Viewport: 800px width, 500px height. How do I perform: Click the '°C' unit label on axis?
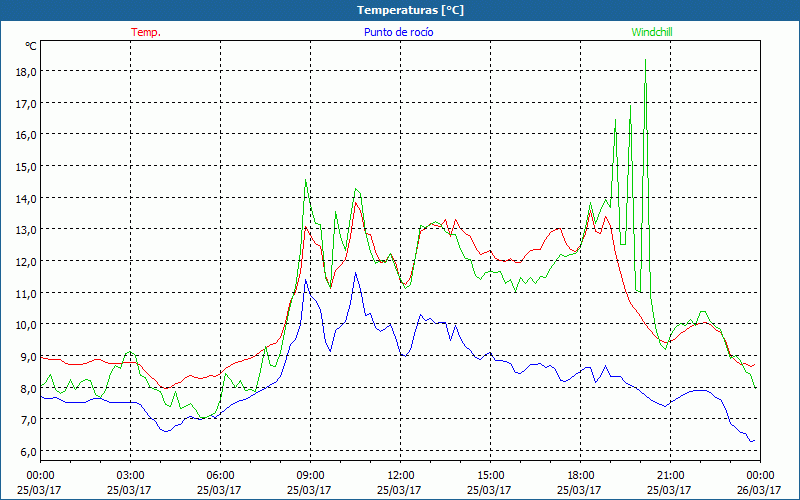click(x=31, y=46)
